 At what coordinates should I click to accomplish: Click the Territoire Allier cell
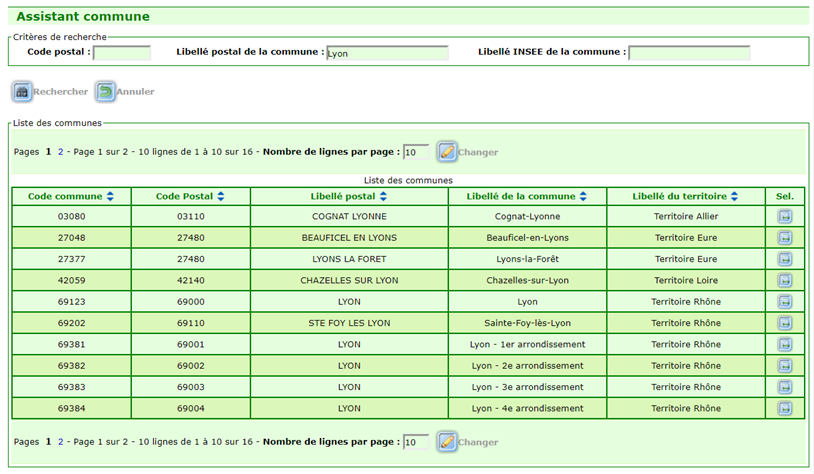(x=686, y=216)
